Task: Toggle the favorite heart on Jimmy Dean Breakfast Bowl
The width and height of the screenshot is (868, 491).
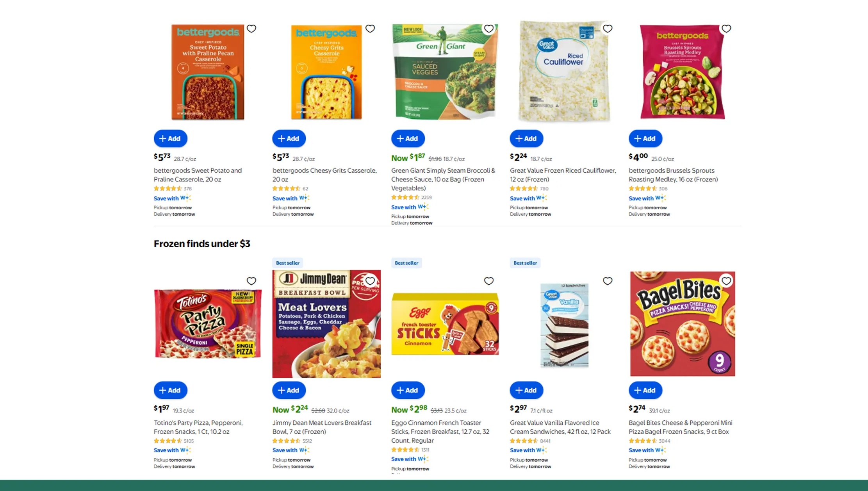Action: pos(370,280)
